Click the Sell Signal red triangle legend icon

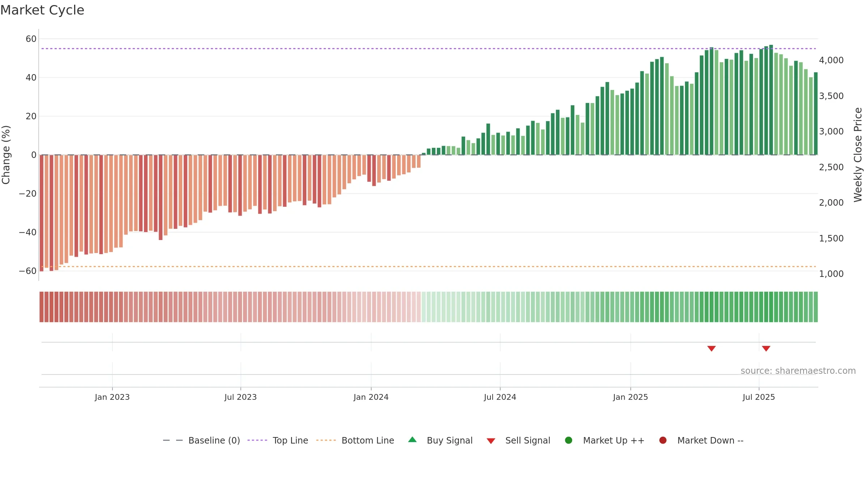tap(491, 441)
